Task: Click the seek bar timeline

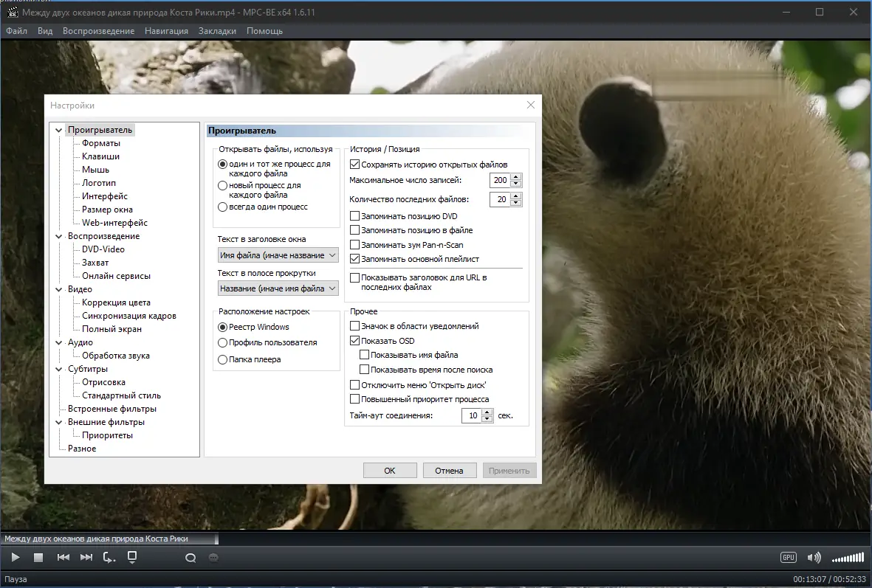Action: 436,539
